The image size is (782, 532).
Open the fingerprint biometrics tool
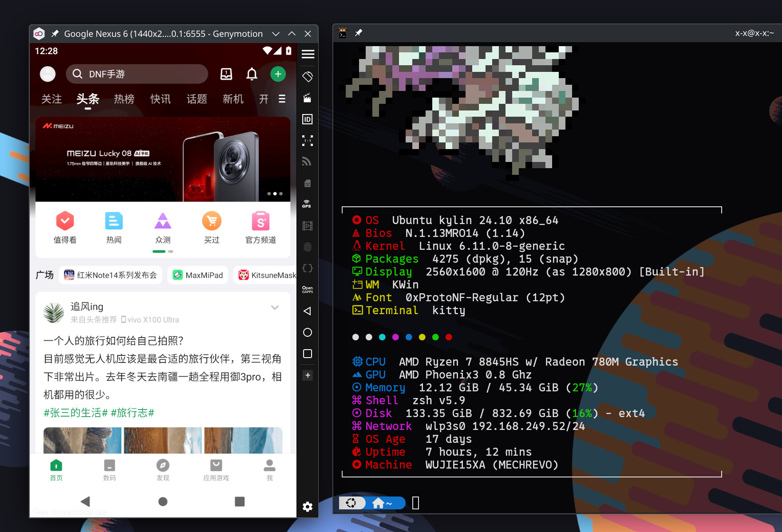[x=307, y=247]
